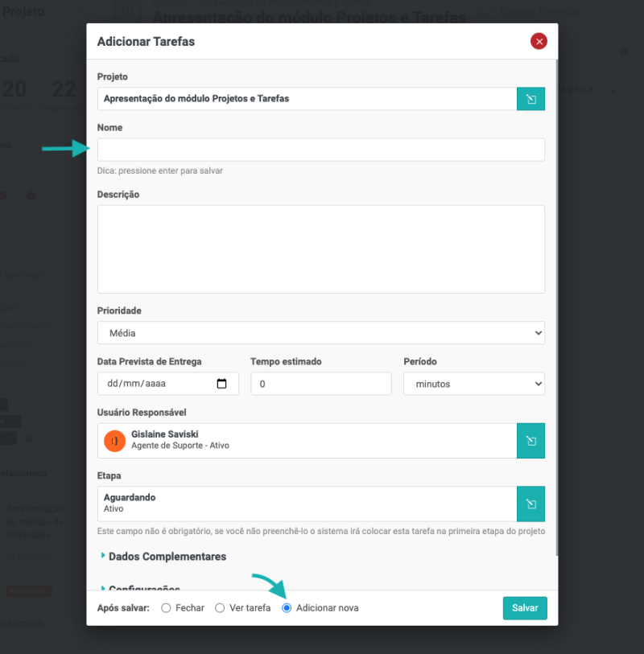This screenshot has height=654, width=644.
Task: Open the Usuário Responsável picker icon
Action: point(530,441)
